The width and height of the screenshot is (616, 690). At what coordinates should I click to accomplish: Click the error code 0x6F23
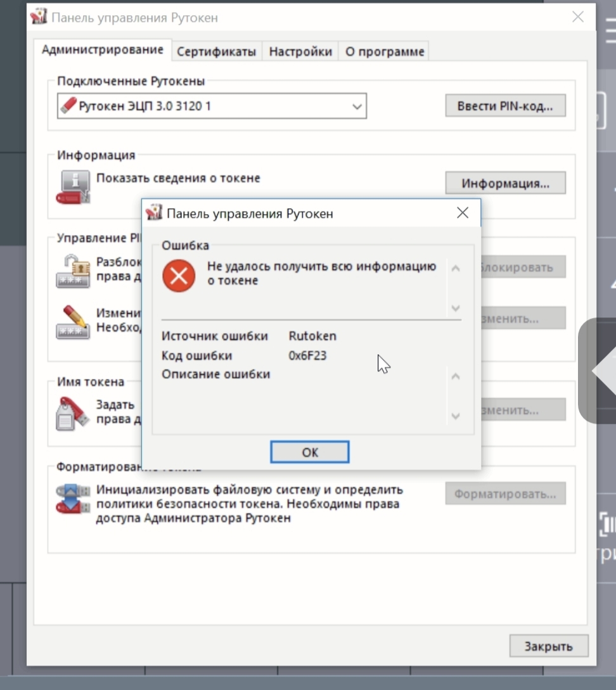(x=307, y=355)
